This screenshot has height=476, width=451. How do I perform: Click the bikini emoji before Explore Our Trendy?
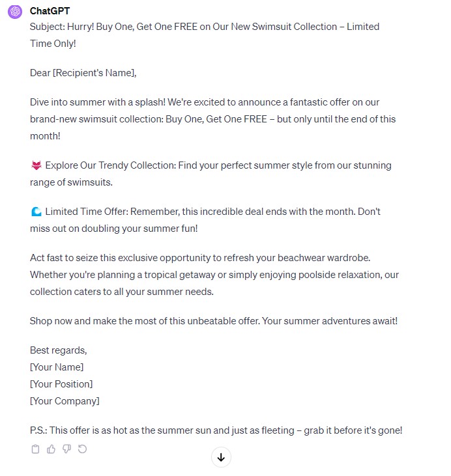coord(36,165)
